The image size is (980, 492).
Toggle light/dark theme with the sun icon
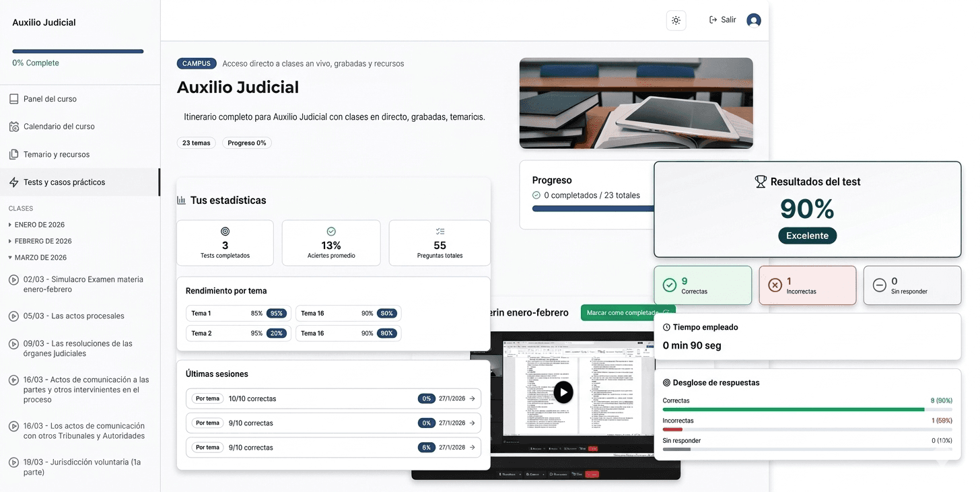(676, 20)
